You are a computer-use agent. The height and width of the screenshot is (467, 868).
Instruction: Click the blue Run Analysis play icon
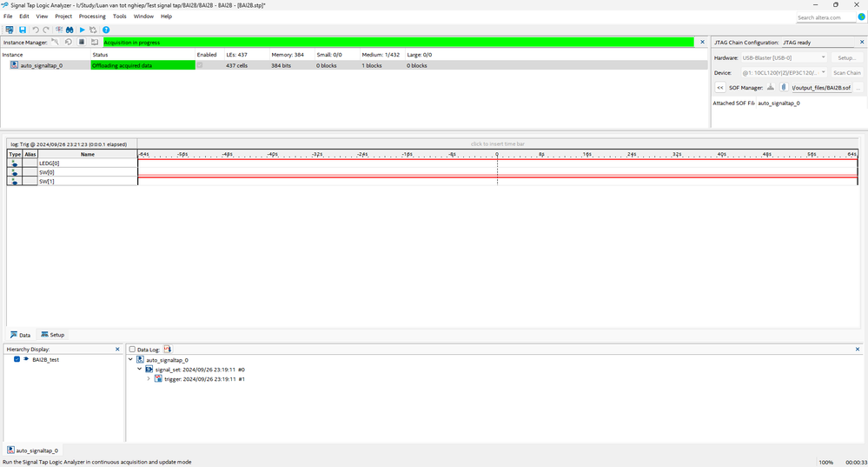point(82,30)
